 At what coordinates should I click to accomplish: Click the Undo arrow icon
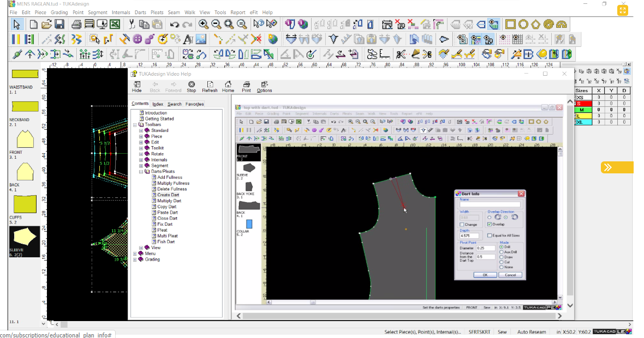(x=174, y=24)
